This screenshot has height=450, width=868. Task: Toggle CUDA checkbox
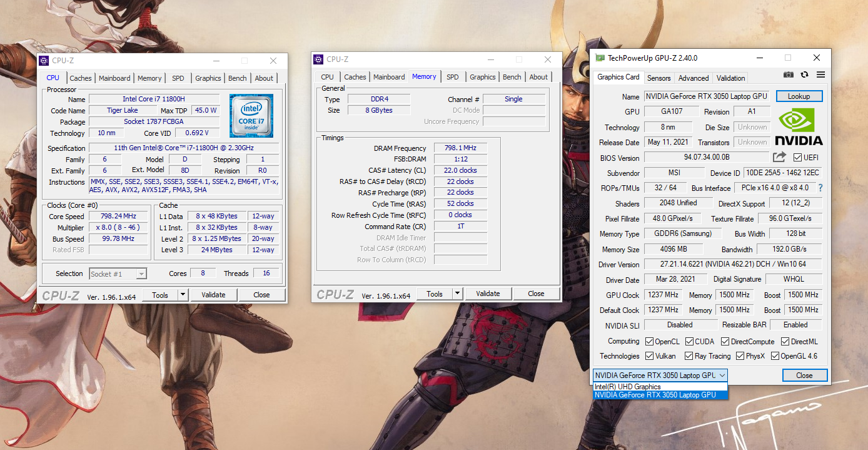pos(689,342)
